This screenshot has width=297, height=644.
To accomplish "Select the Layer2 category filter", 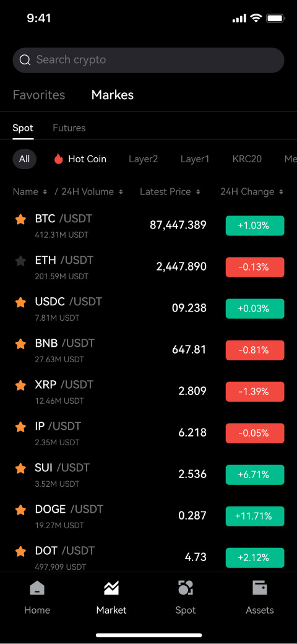I will coord(143,159).
